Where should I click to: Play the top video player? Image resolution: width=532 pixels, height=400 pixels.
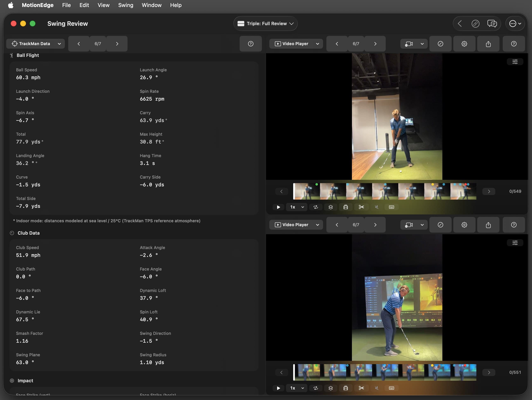click(x=278, y=207)
